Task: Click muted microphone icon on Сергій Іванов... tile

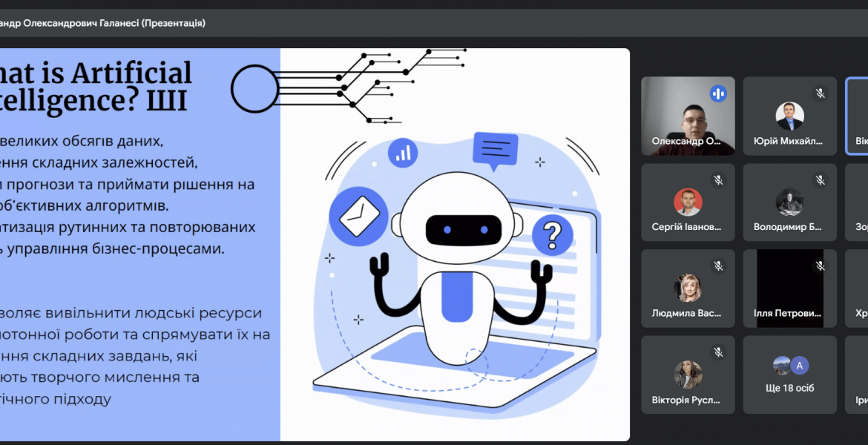Action: pyautogui.click(x=719, y=180)
